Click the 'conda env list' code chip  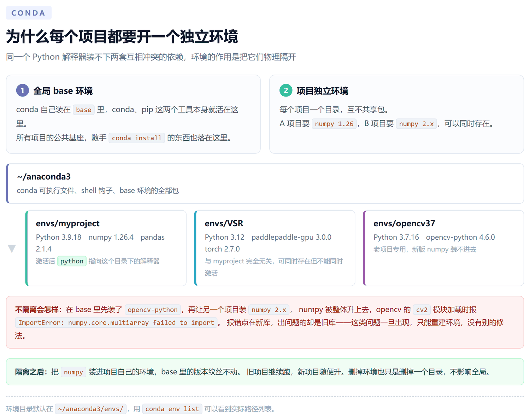tap(172, 409)
